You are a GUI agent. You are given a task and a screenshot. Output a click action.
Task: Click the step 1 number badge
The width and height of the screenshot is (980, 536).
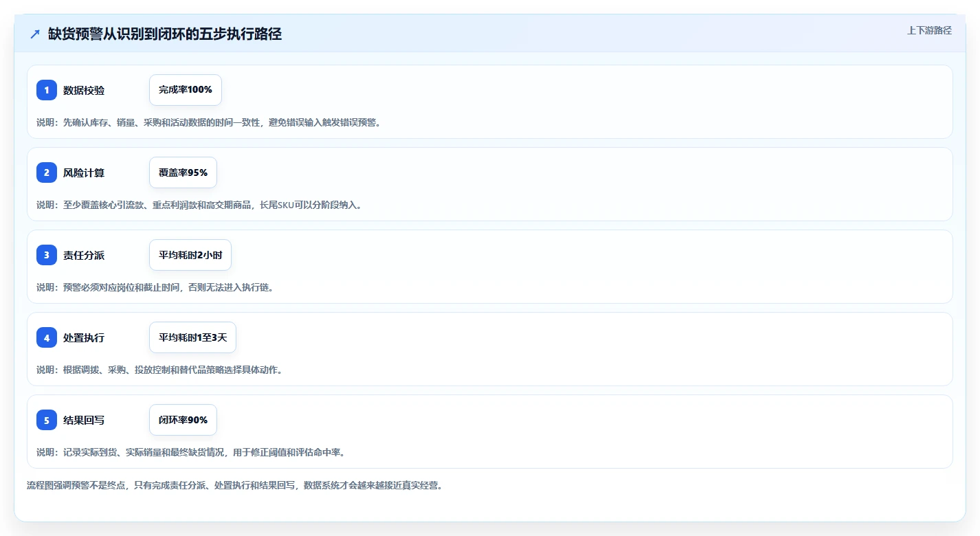[47, 90]
